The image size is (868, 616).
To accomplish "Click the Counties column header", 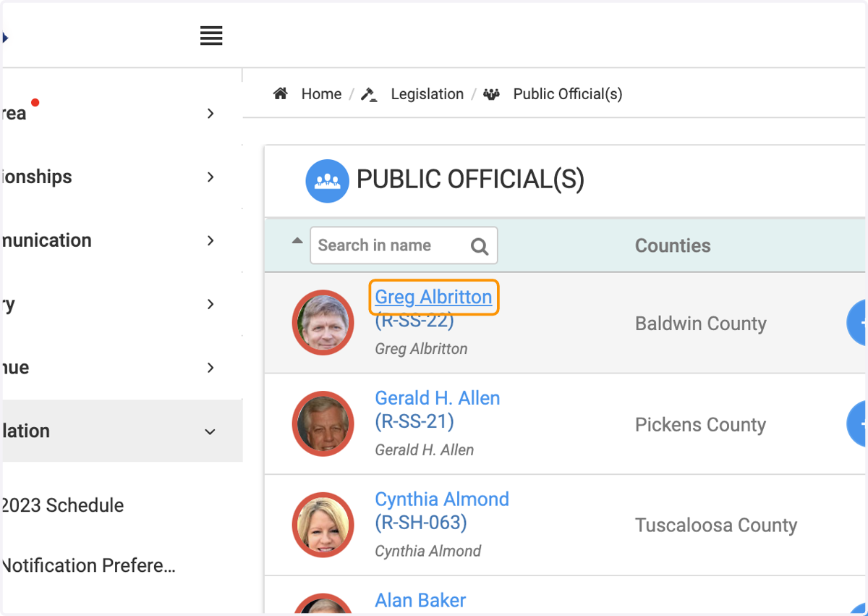I will tap(673, 246).
